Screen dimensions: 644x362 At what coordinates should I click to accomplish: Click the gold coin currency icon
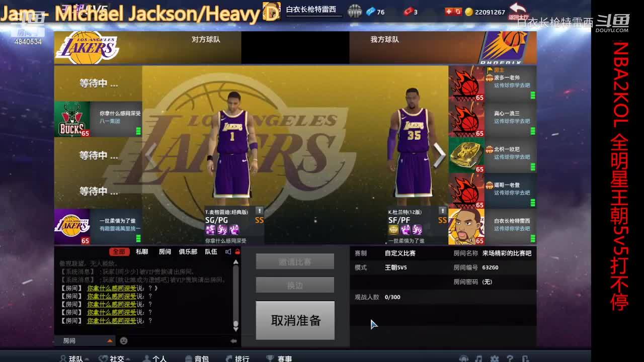tap(469, 12)
